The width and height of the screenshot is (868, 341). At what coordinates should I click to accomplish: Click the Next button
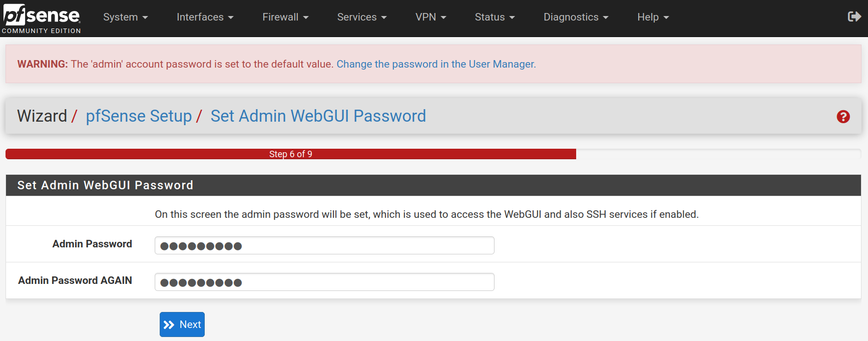tap(182, 324)
